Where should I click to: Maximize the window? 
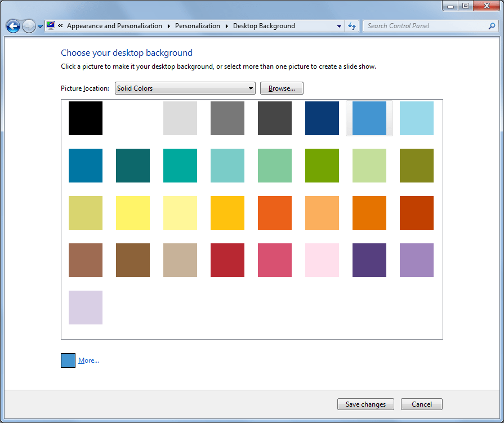click(466, 6)
